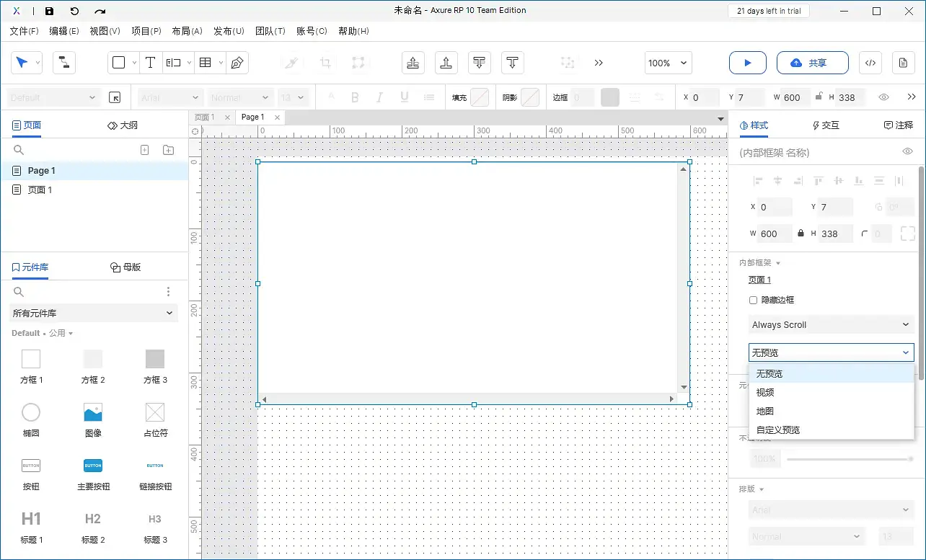Image resolution: width=926 pixels, height=560 pixels.
Task: Select the 椭圆 ellipse widget
Action: coord(31,419)
